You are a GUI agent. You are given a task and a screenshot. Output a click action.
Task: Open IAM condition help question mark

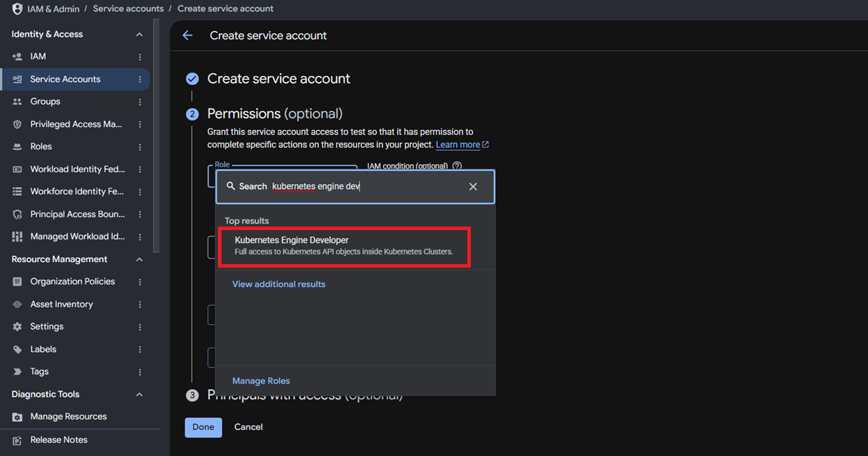(457, 166)
